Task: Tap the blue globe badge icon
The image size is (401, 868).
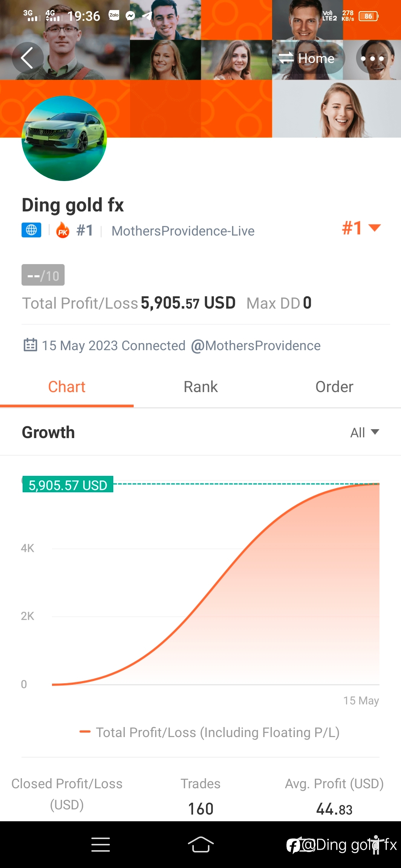Action: 31,230
